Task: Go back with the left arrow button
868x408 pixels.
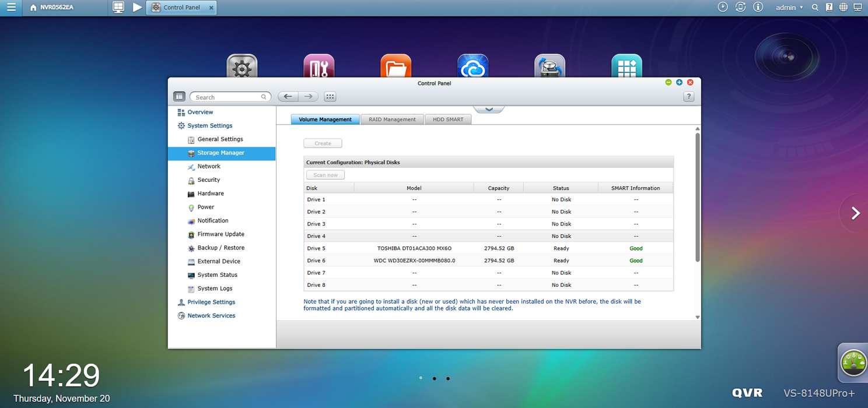Action: pos(288,97)
